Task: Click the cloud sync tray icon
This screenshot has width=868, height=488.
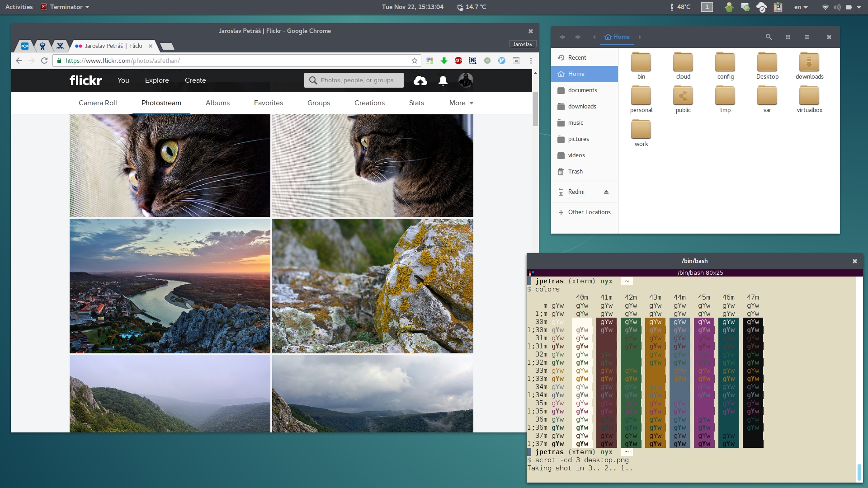Action: (x=762, y=7)
